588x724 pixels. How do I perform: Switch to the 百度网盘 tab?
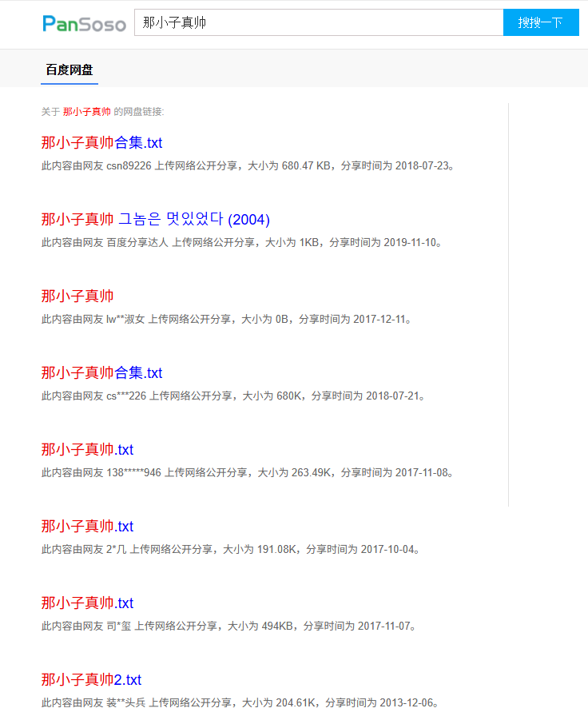pos(70,70)
